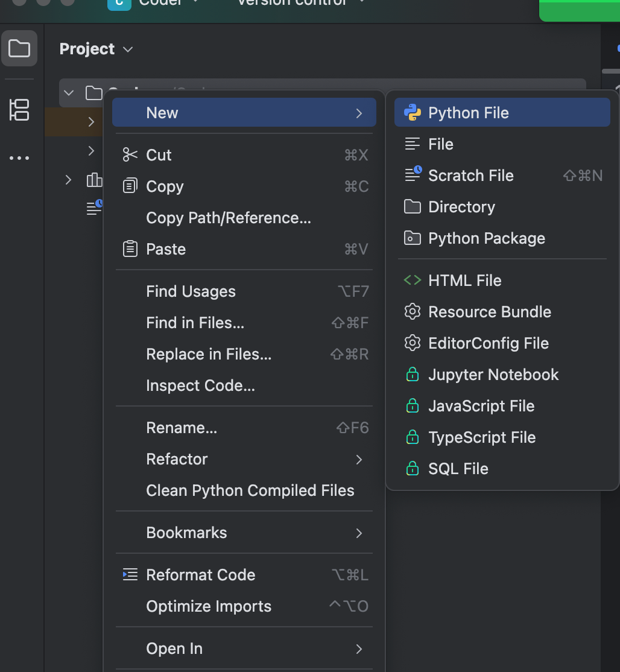This screenshot has width=620, height=672.
Task: Open the New submenu entry
Action: click(244, 112)
